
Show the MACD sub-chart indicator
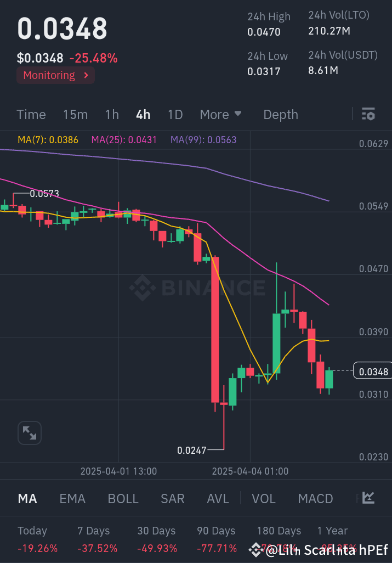tap(315, 498)
